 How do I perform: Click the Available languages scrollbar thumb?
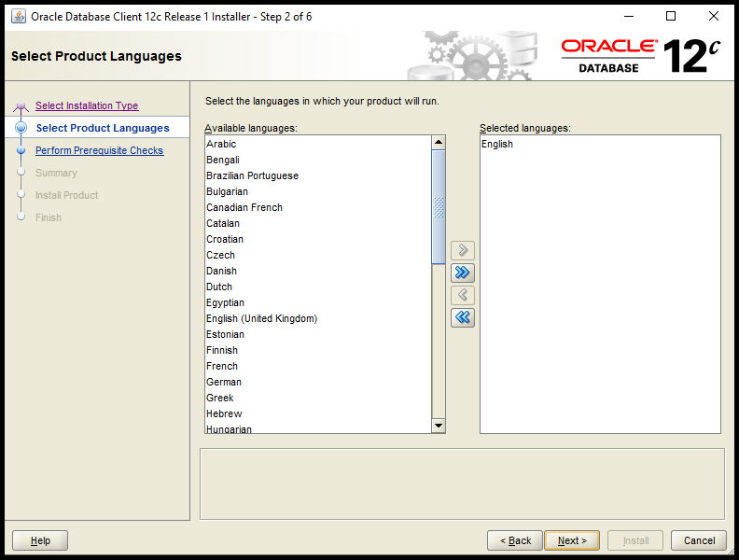coord(439,207)
